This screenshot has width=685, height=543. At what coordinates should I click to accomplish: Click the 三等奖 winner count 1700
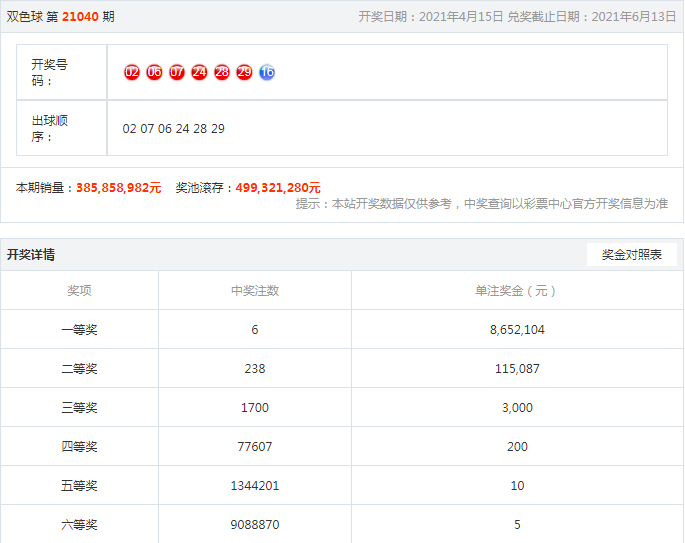coord(255,408)
